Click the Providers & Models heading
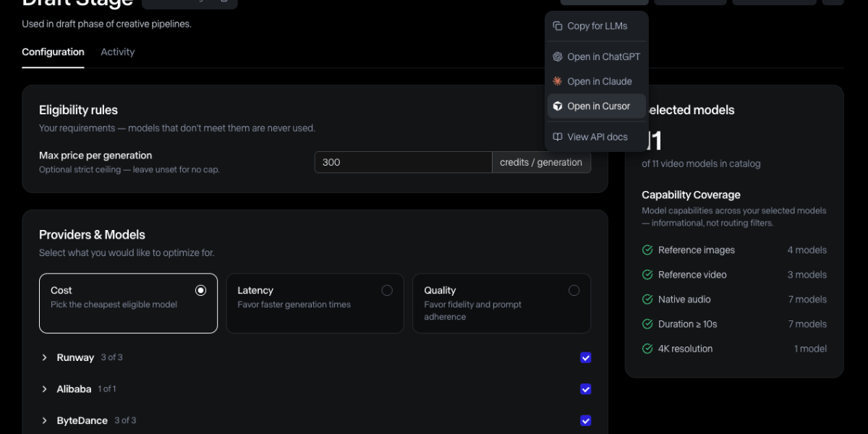 pos(92,234)
